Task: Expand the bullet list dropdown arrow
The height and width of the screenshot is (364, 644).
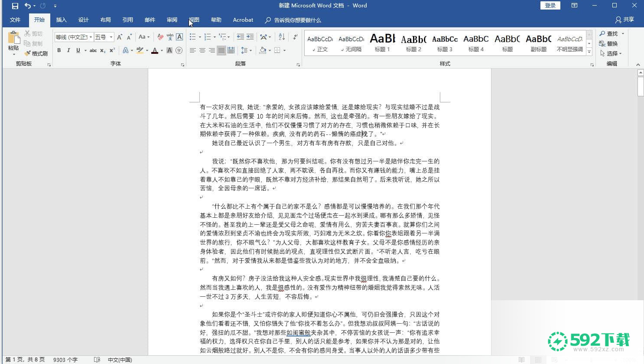Action: coord(200,37)
